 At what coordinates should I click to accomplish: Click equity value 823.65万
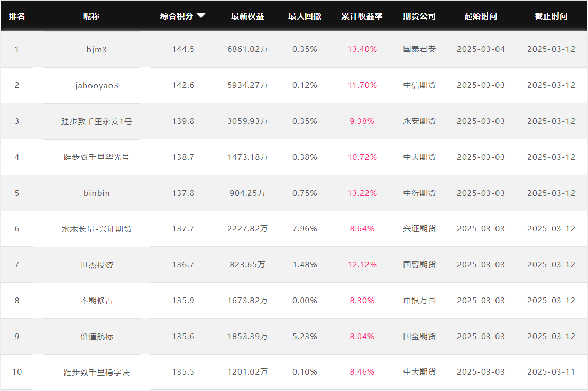[248, 264]
